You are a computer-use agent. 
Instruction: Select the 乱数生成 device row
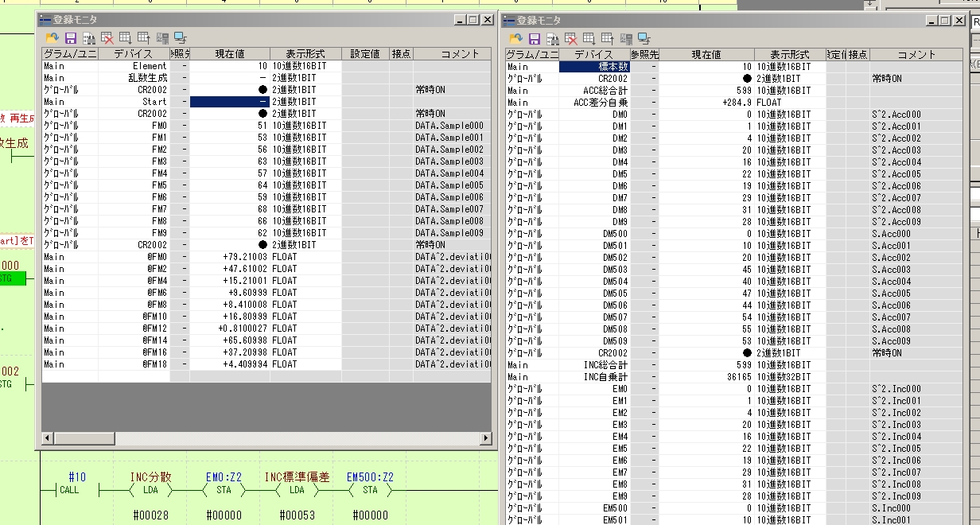point(266,78)
